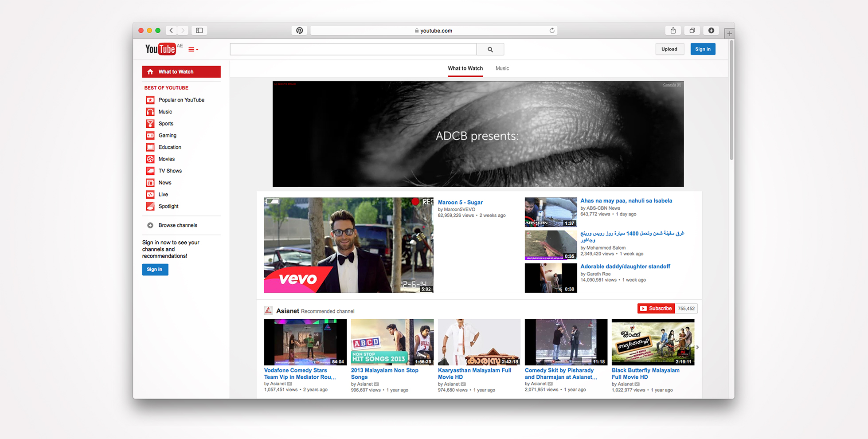Click the Popular on YouTube label
Image resolution: width=868 pixels, height=439 pixels.
[181, 100]
